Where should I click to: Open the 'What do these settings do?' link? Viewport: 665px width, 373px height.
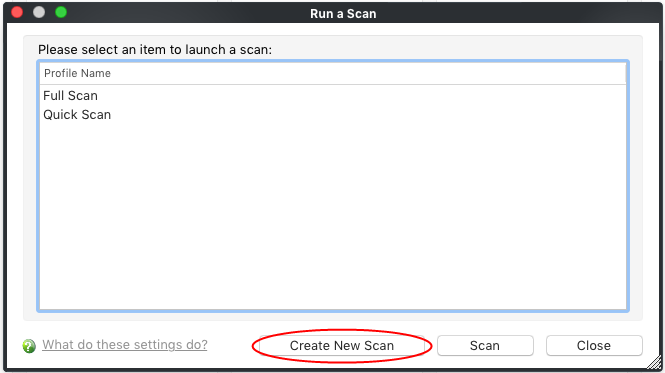[125, 345]
